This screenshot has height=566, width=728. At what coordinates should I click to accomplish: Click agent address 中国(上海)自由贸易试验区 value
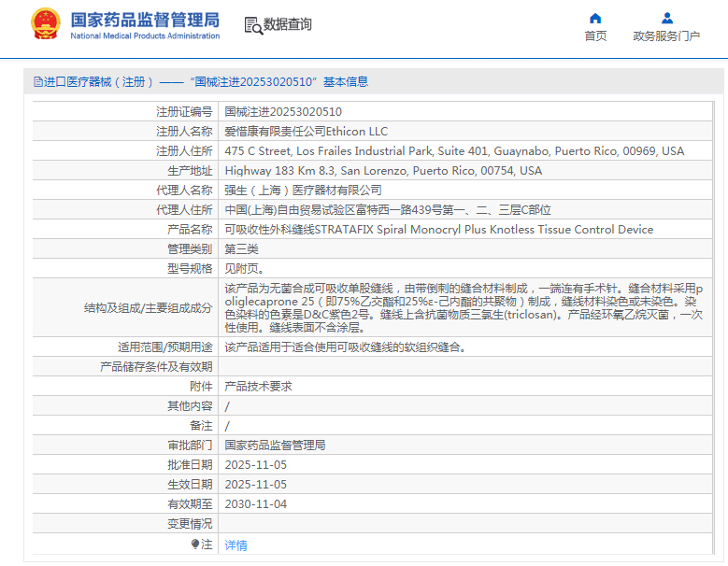(x=388, y=210)
